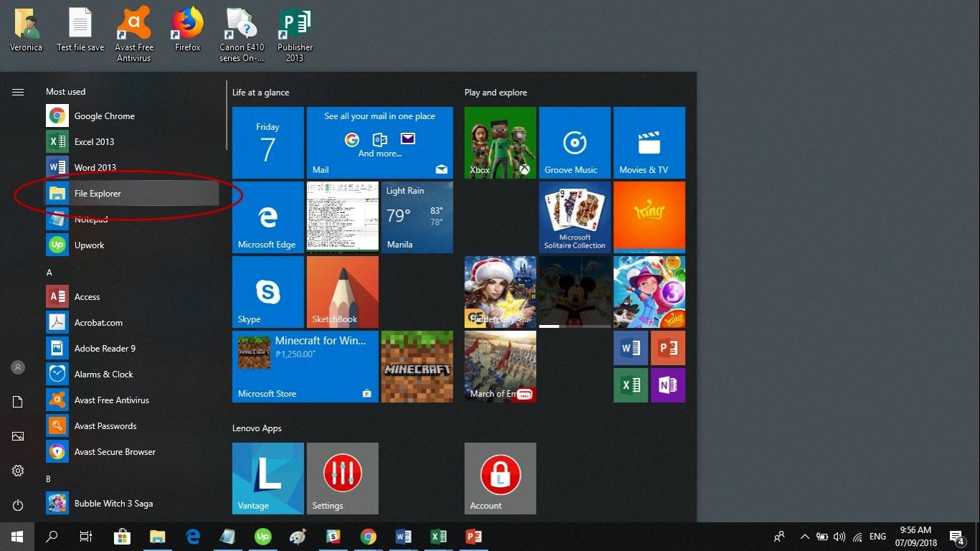Image resolution: width=980 pixels, height=551 pixels.
Task: Open the Movies & TV tile
Action: click(649, 143)
